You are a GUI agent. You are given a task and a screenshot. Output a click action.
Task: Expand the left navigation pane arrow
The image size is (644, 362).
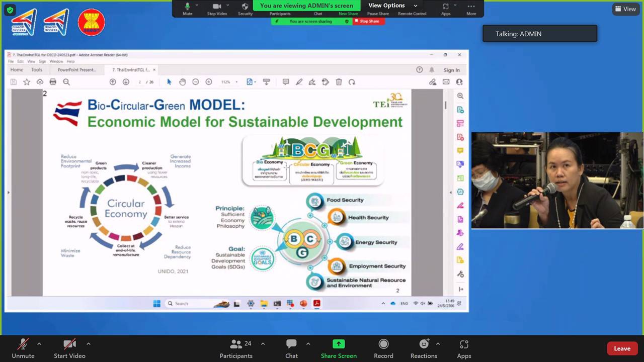coord(8,193)
